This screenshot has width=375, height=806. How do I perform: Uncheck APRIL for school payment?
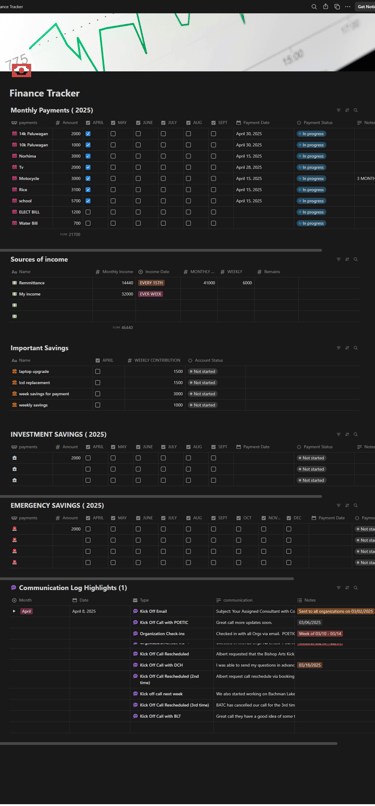88,200
